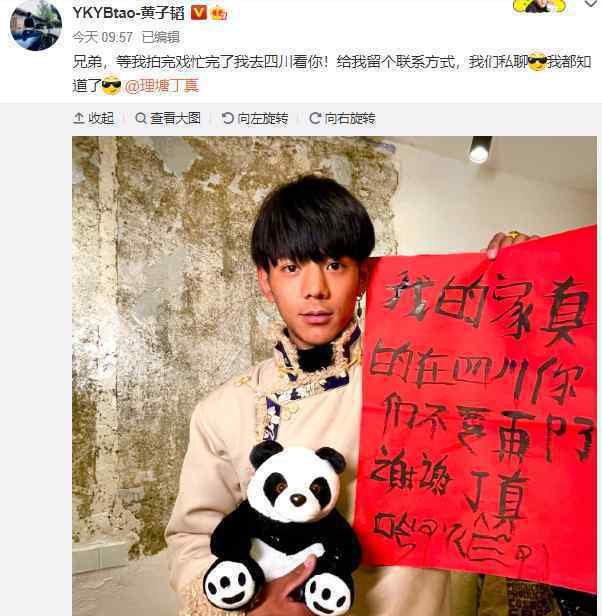Click the sunglasses emoji before @理塘丁真
Screen dimensions: 602x616
(111, 86)
